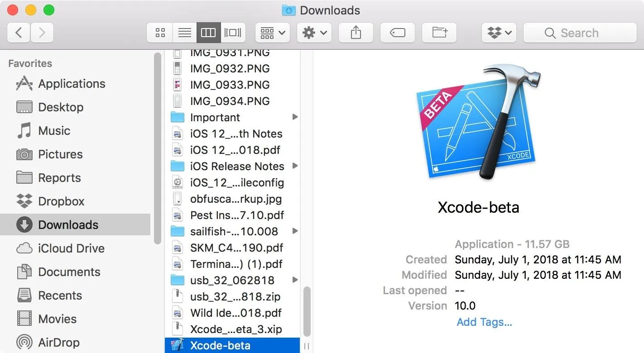Select the Pest Ins...7.10.pdf file
The height and width of the screenshot is (353, 644).
[x=232, y=215]
